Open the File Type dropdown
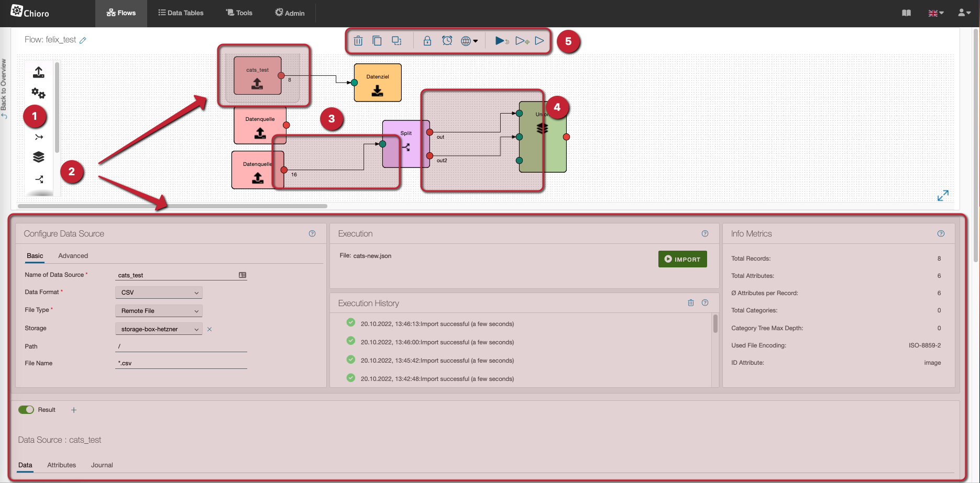980x483 pixels. tap(159, 311)
